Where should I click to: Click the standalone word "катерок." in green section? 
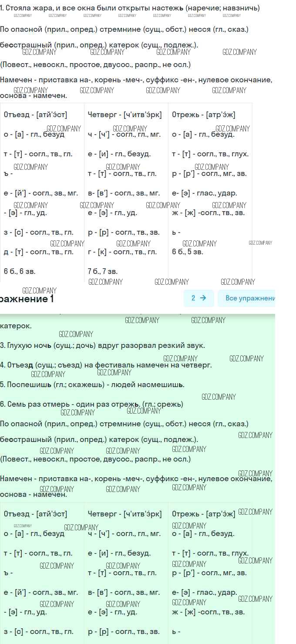point(16,326)
